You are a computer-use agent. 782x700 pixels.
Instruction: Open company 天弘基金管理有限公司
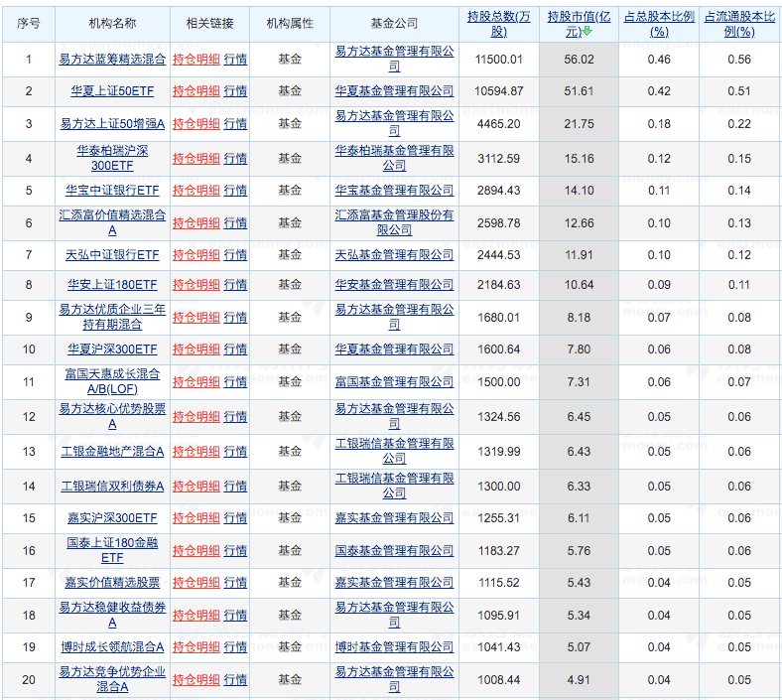point(394,255)
